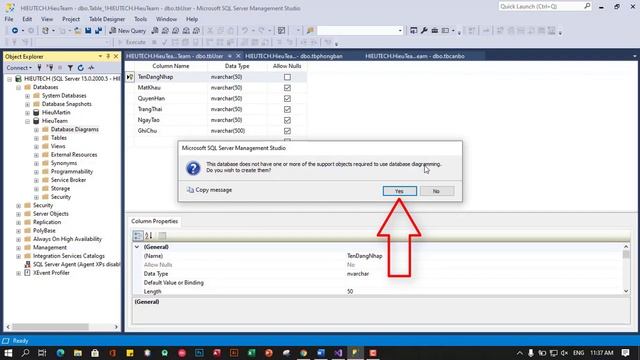640x360 pixels.
Task: Click the New Query toolbar button
Action: coord(128,31)
